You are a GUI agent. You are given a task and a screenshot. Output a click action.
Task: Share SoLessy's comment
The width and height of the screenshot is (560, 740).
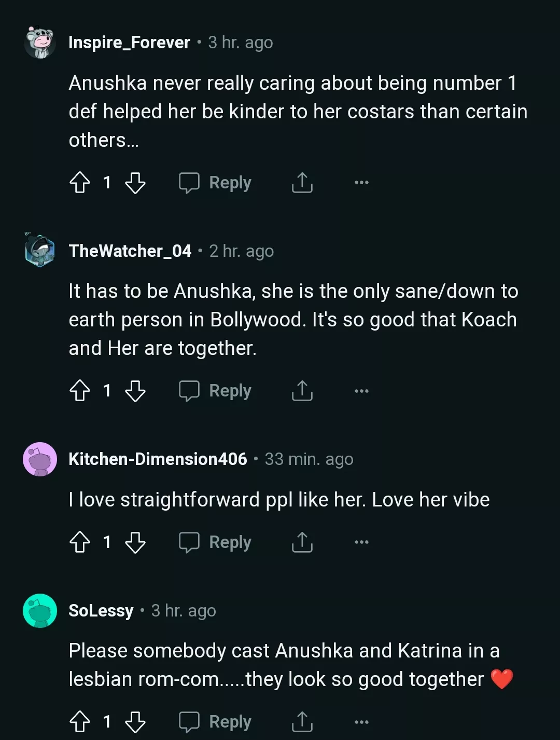click(x=302, y=722)
